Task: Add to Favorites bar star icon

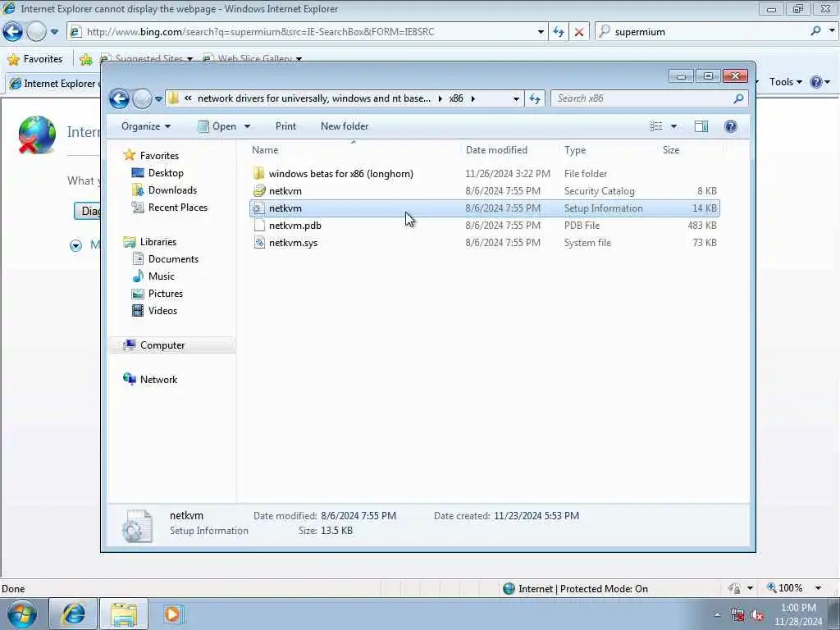Action: point(85,59)
